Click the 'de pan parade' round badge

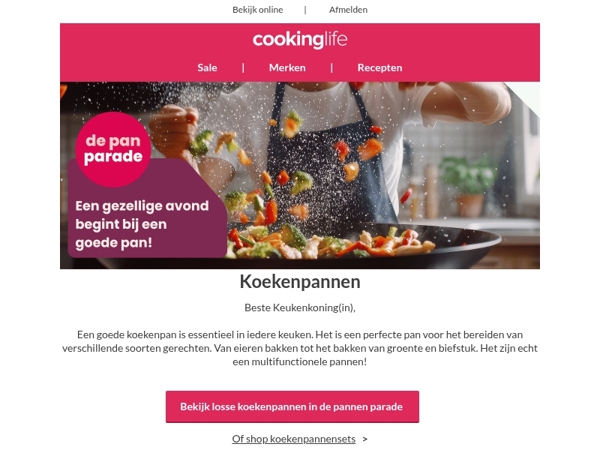point(113,149)
